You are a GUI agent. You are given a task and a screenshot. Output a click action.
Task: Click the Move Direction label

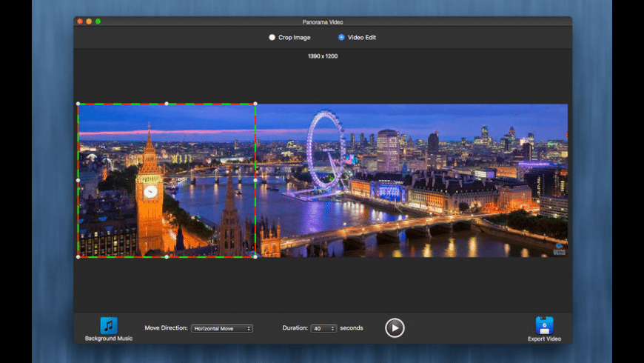pyautogui.click(x=166, y=328)
